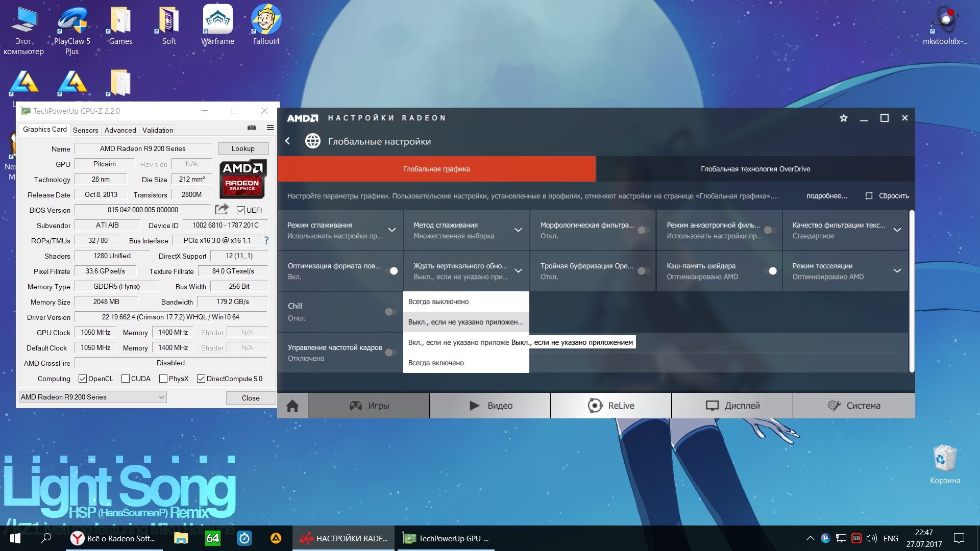The height and width of the screenshot is (551, 980).
Task: Expand Режим сглаживания dropdown
Action: tap(392, 230)
